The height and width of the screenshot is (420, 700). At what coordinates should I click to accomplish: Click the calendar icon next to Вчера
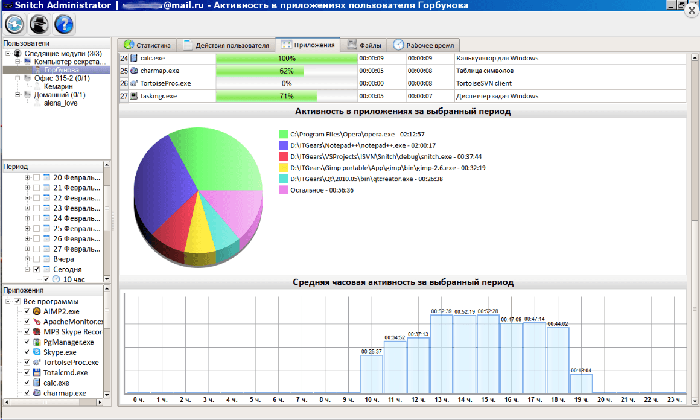pyautogui.click(x=46, y=259)
